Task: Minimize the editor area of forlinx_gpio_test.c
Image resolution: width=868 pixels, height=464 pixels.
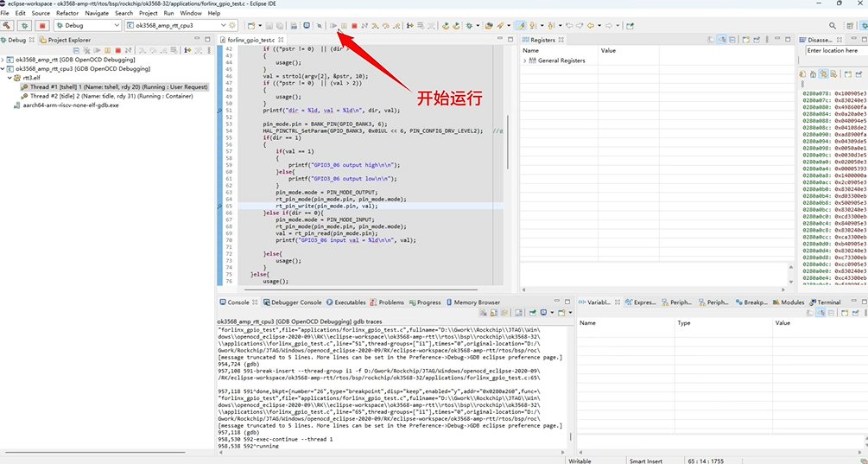Action: [x=500, y=39]
